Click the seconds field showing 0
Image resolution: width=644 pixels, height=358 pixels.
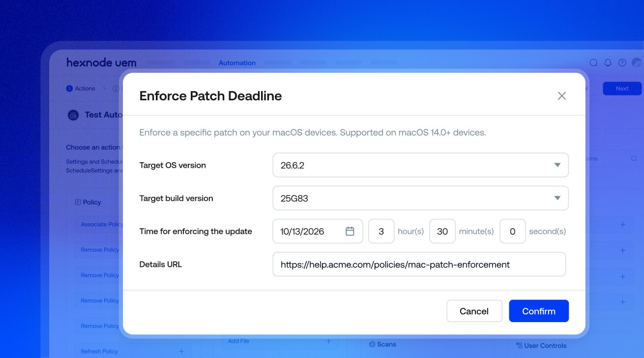pos(512,231)
